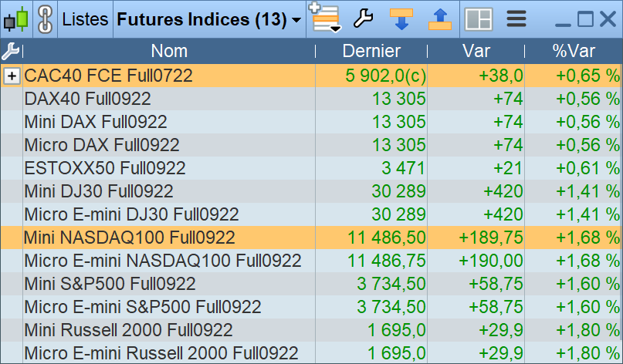
Task: Click the blue up arrow export icon
Action: click(439, 19)
